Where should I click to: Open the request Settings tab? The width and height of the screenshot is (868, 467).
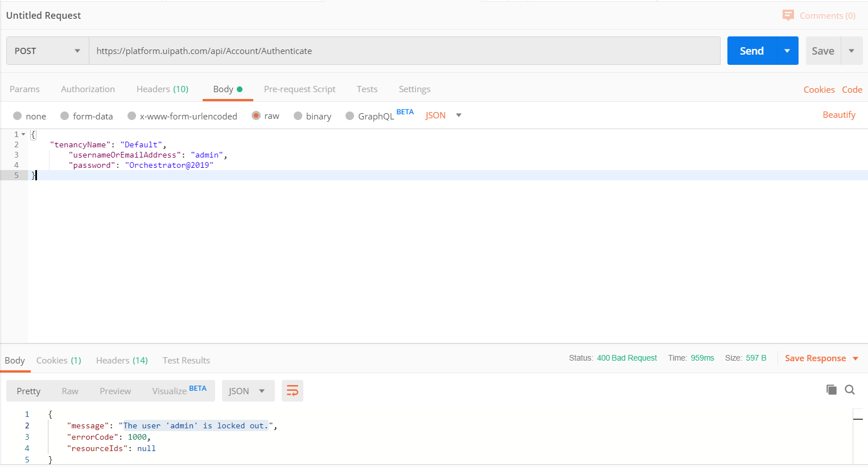point(414,89)
